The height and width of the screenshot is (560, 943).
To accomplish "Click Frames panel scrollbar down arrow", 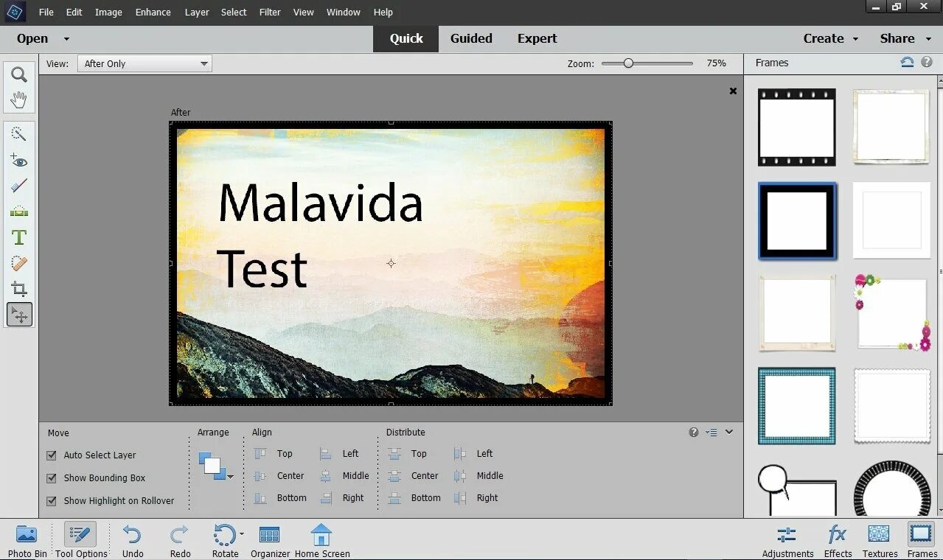I will (939, 510).
